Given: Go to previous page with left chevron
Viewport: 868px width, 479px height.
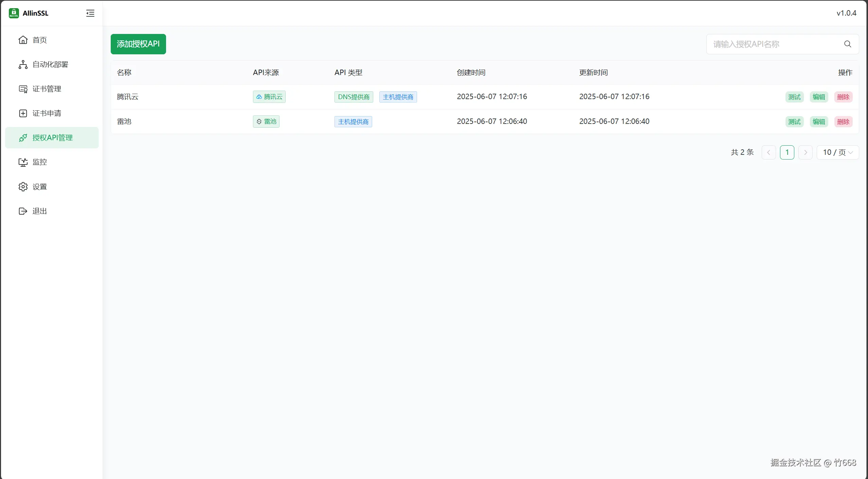Looking at the screenshot, I should pyautogui.click(x=768, y=152).
